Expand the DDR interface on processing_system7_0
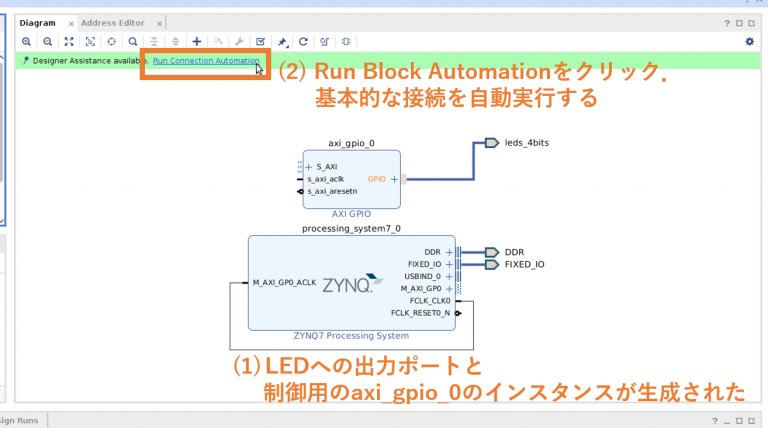 tap(448, 252)
